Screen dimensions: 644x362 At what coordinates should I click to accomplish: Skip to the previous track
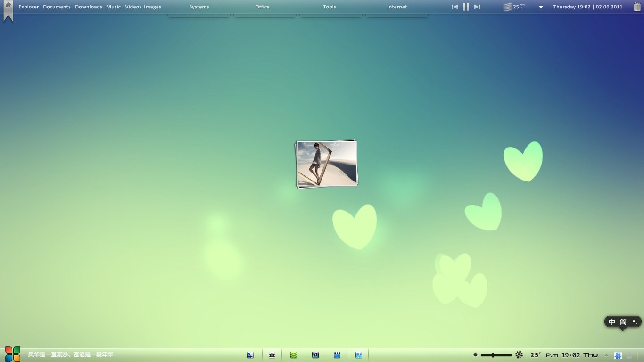pyautogui.click(x=454, y=7)
